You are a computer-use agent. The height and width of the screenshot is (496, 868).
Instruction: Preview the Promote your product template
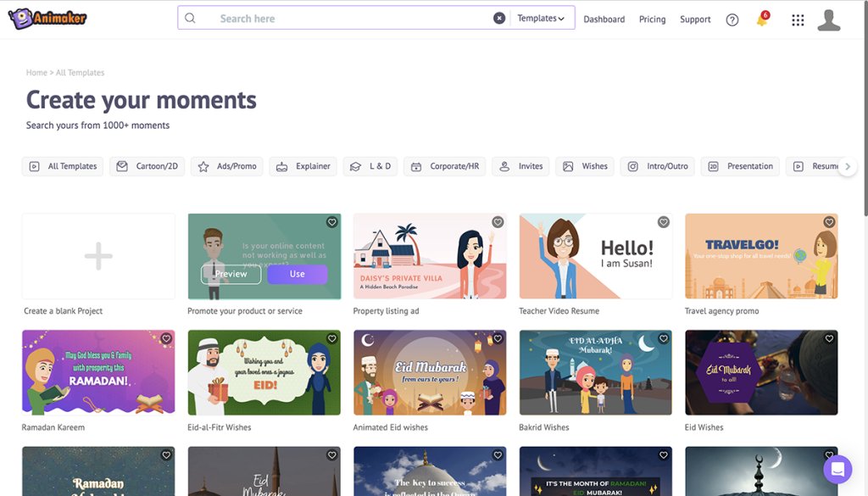tap(231, 274)
